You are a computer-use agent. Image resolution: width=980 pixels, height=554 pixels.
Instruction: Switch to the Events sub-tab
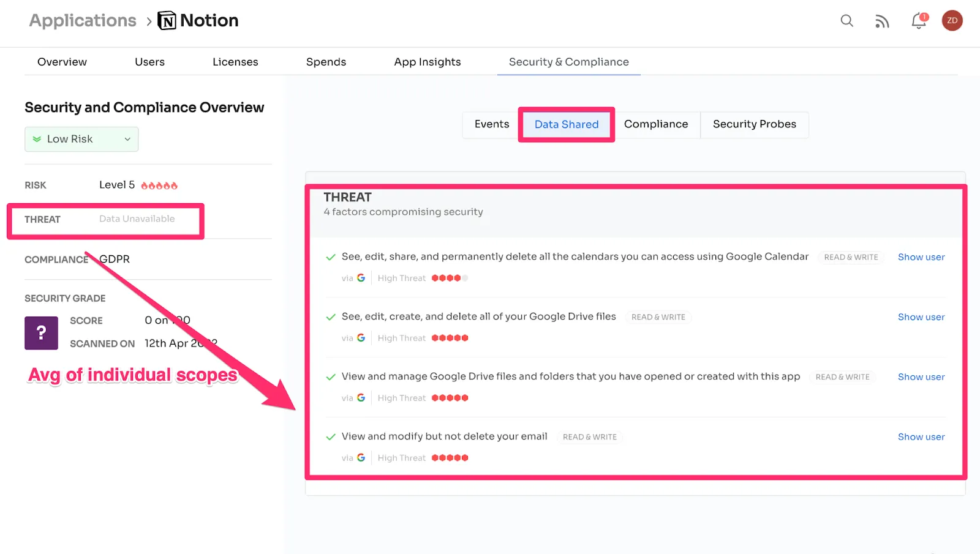(x=492, y=124)
